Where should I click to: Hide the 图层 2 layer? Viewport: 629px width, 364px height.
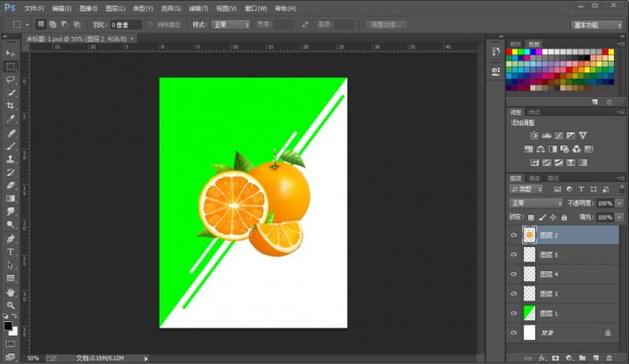514,236
